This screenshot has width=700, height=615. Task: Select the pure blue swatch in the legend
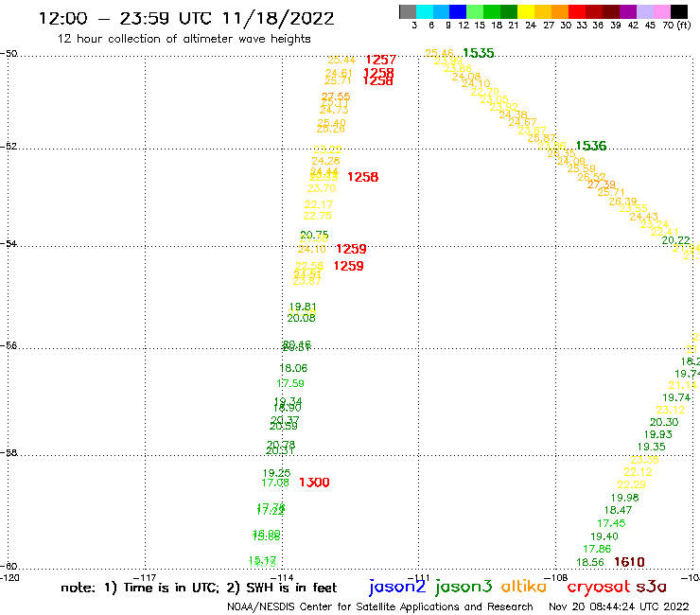[458, 11]
